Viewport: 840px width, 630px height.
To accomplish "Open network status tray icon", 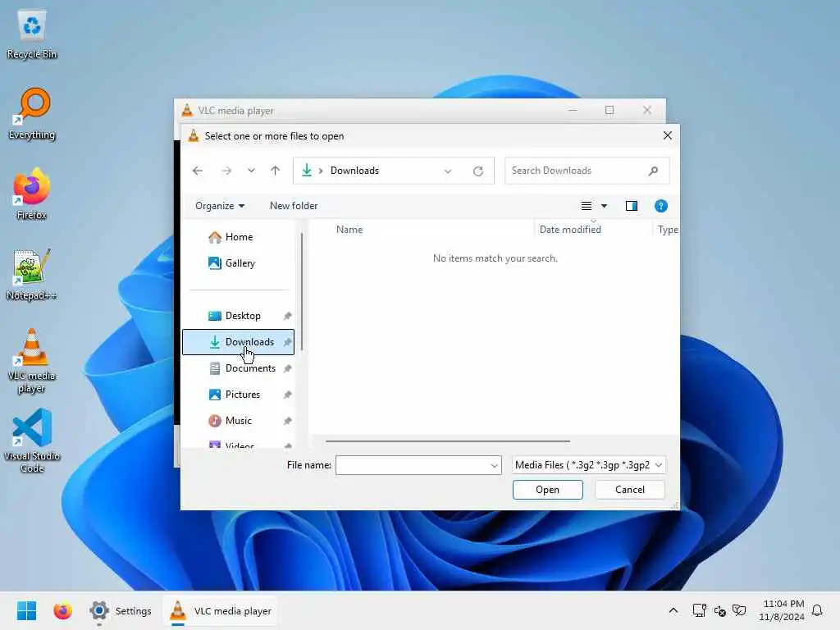I will click(x=699, y=610).
